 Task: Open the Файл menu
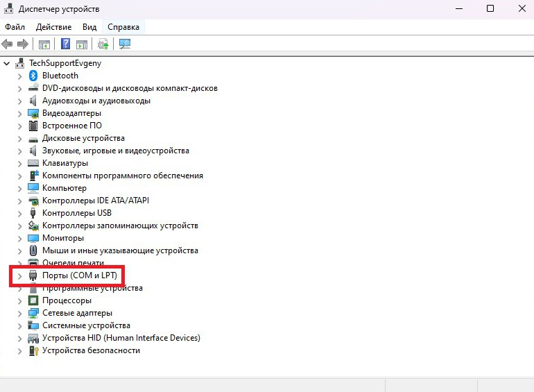pos(15,27)
